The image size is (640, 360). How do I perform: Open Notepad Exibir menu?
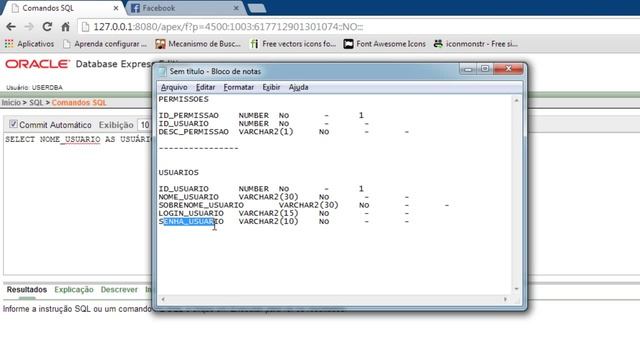click(271, 87)
